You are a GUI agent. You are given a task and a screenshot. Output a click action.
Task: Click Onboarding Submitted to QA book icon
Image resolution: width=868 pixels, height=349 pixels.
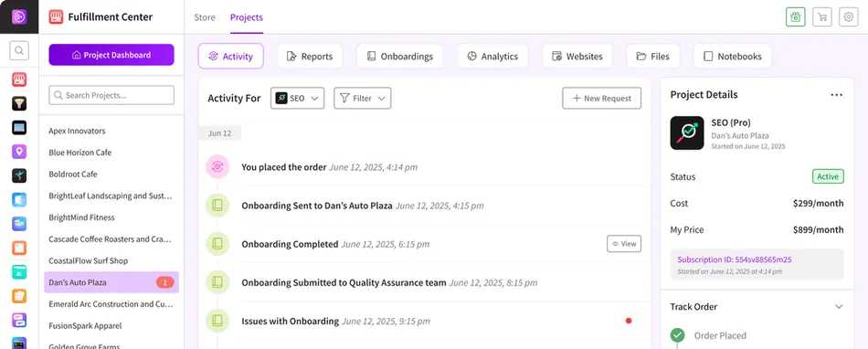coord(217,282)
